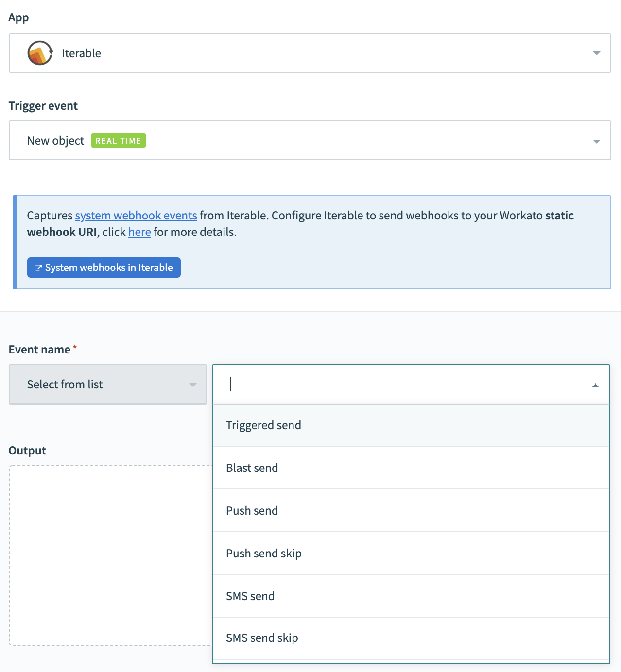621x672 pixels.
Task: Expand the App dropdown arrow
Action: 596,53
